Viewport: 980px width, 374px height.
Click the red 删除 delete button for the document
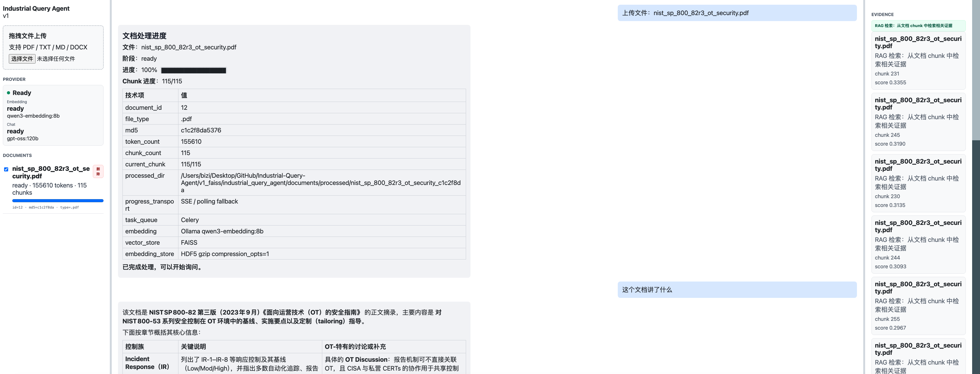[x=98, y=171]
